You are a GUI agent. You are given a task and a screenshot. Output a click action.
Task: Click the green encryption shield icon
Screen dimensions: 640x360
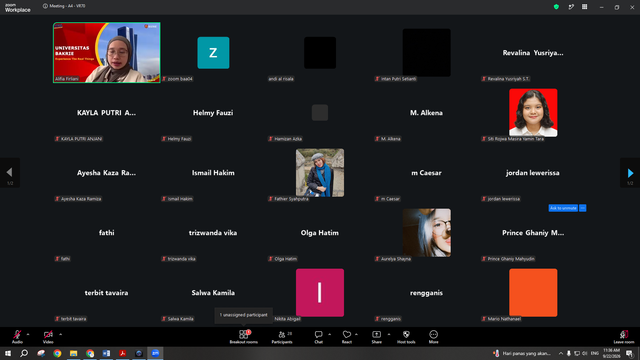tap(556, 7)
